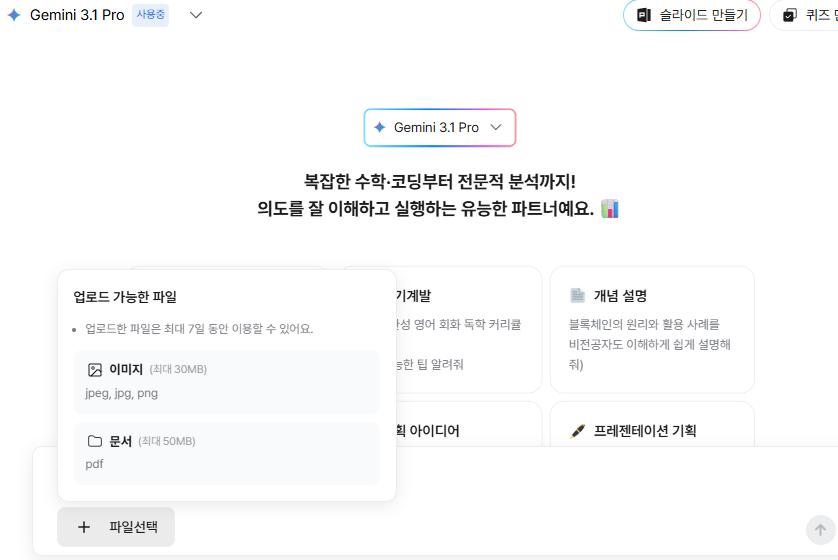Image resolution: width=838 pixels, height=560 pixels.
Task: Click the 파일선택 button
Action: pyautogui.click(x=116, y=527)
